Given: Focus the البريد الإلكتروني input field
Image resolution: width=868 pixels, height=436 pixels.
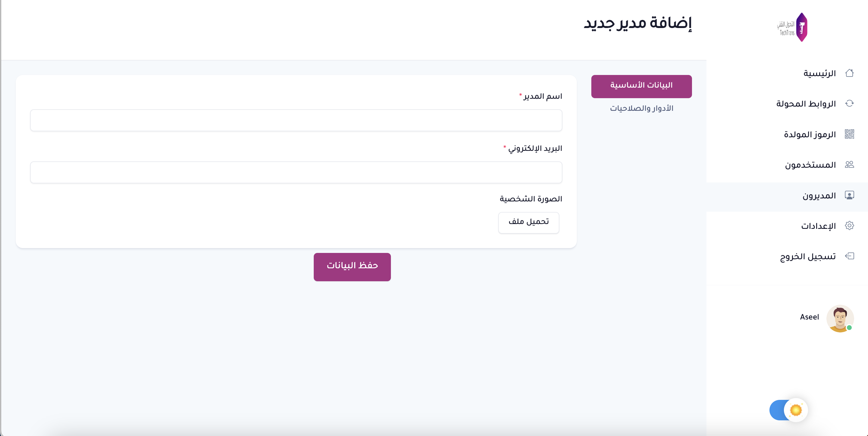Looking at the screenshot, I should point(296,172).
